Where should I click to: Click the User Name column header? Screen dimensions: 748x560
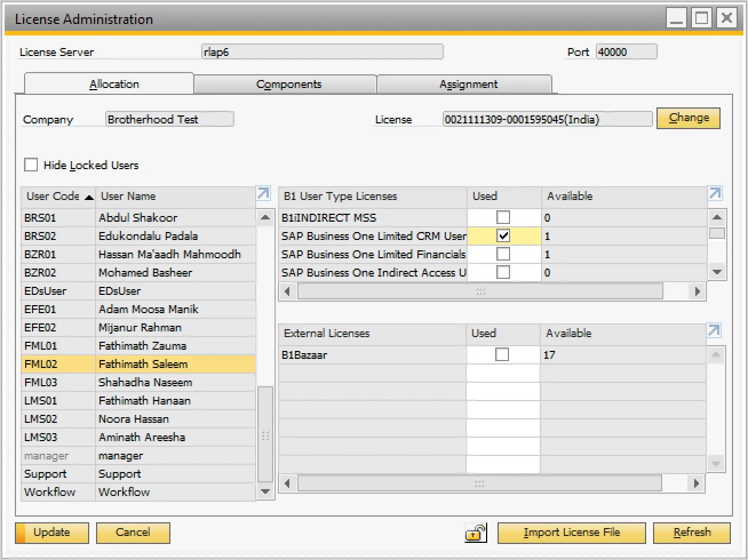click(176, 197)
